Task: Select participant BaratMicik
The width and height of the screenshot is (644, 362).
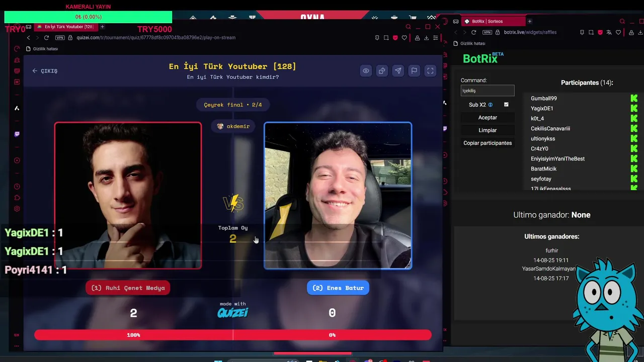Action: pyautogui.click(x=543, y=169)
